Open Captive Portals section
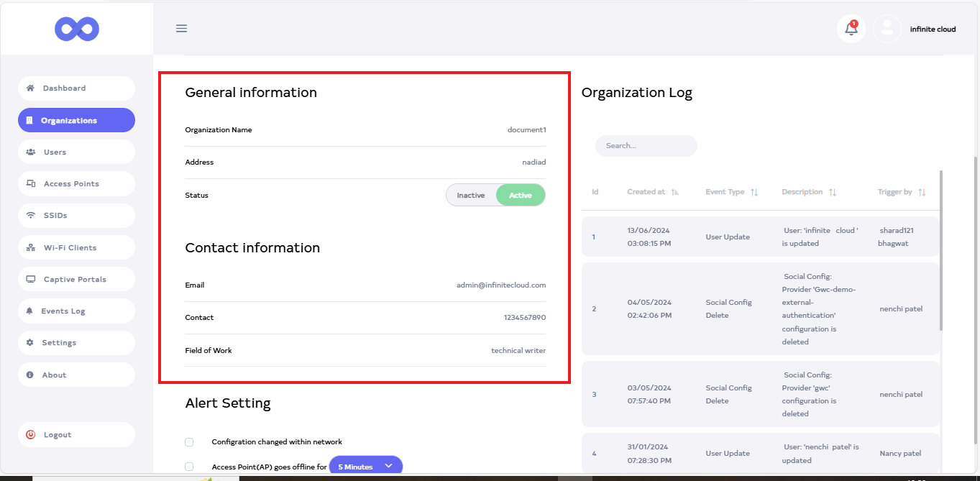 pyautogui.click(x=76, y=280)
